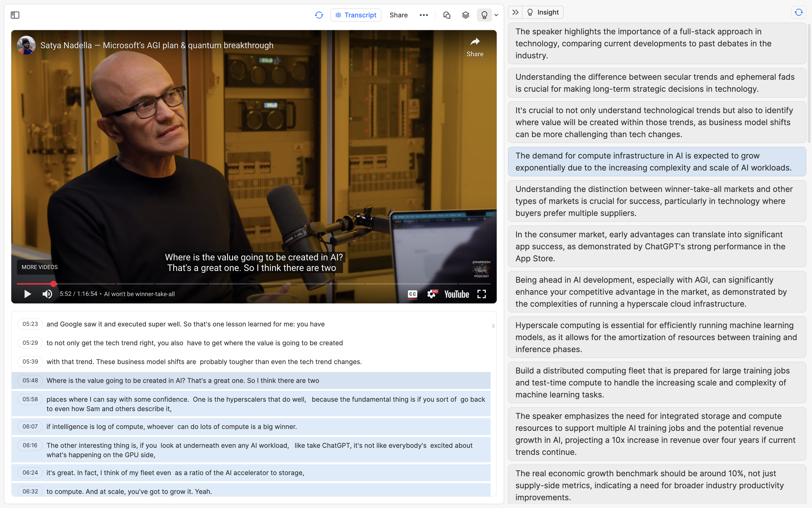Jump to timestamp 06:32 in transcript
The width and height of the screenshot is (812, 508).
[30, 491]
